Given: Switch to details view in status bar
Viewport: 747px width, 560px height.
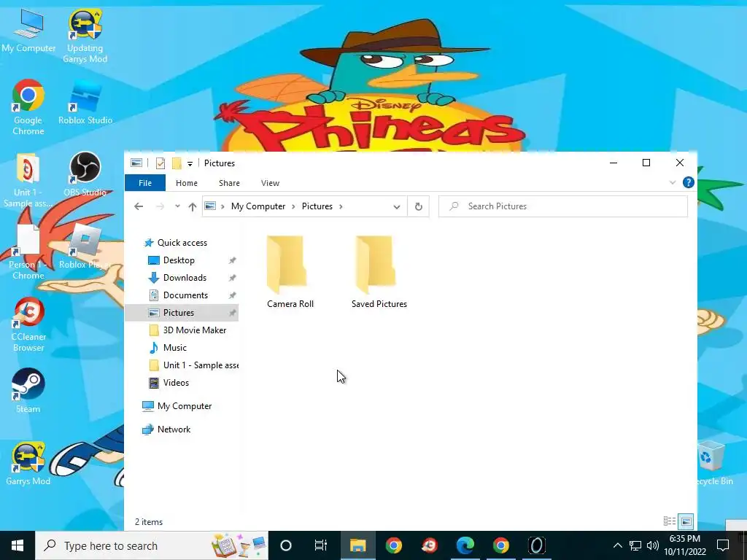Looking at the screenshot, I should pyautogui.click(x=670, y=521).
